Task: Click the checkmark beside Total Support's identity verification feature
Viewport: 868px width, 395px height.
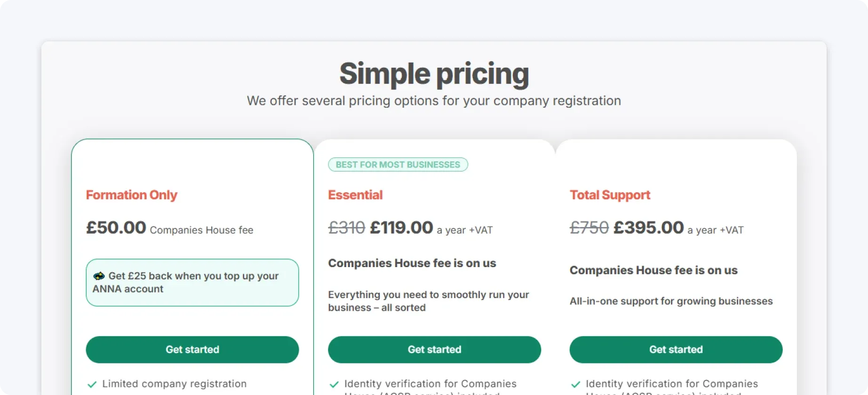Action: tap(576, 384)
